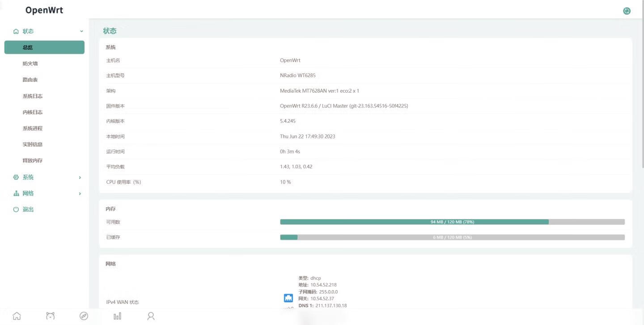Viewport: 644px width, 325px height.
Task: Open the compass icon in bottom bar
Action: pyautogui.click(x=84, y=316)
